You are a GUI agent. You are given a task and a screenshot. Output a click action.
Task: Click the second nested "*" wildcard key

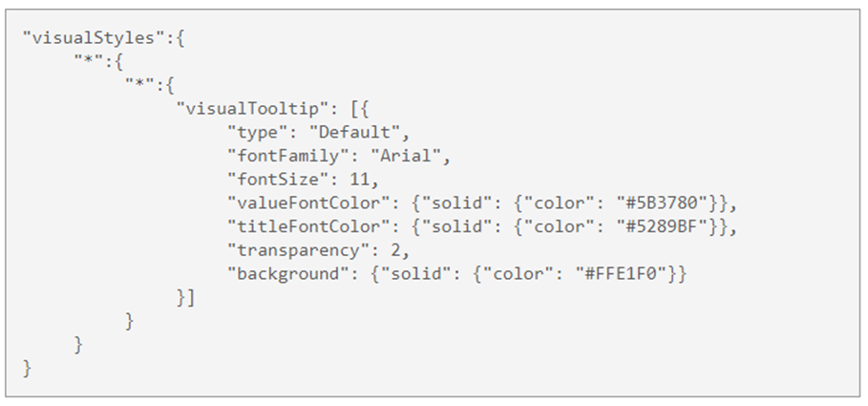point(139,85)
